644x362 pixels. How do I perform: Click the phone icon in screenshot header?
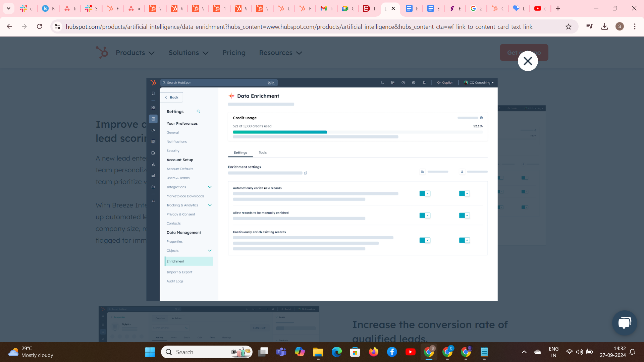382,82
